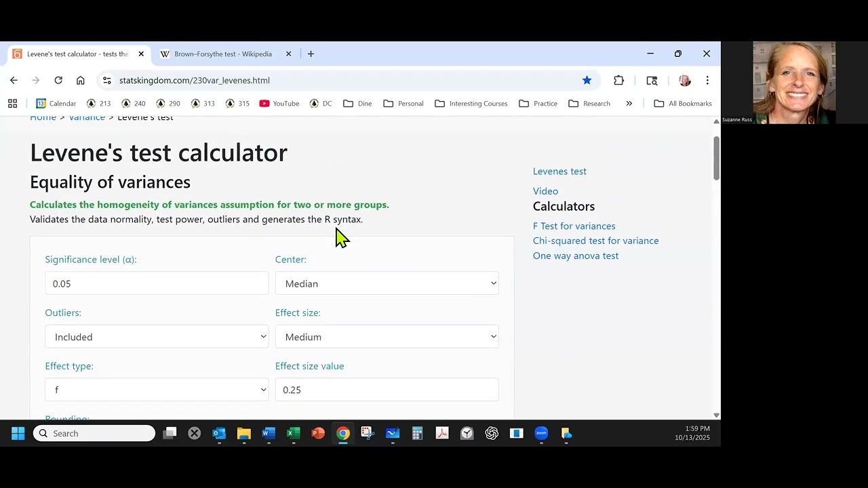Image resolution: width=868 pixels, height=488 pixels.
Task: Click the Significance level field showing 0.05
Action: pyautogui.click(x=157, y=283)
